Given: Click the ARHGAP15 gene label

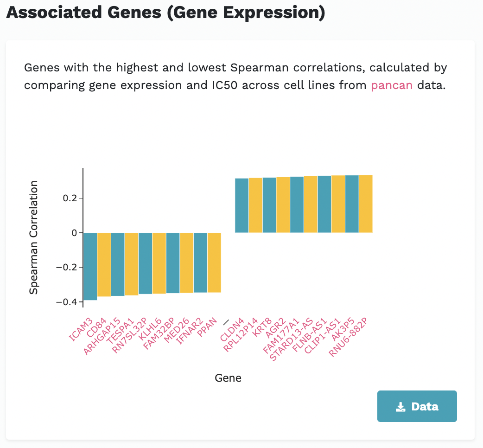Looking at the screenshot, I should coord(103,336).
